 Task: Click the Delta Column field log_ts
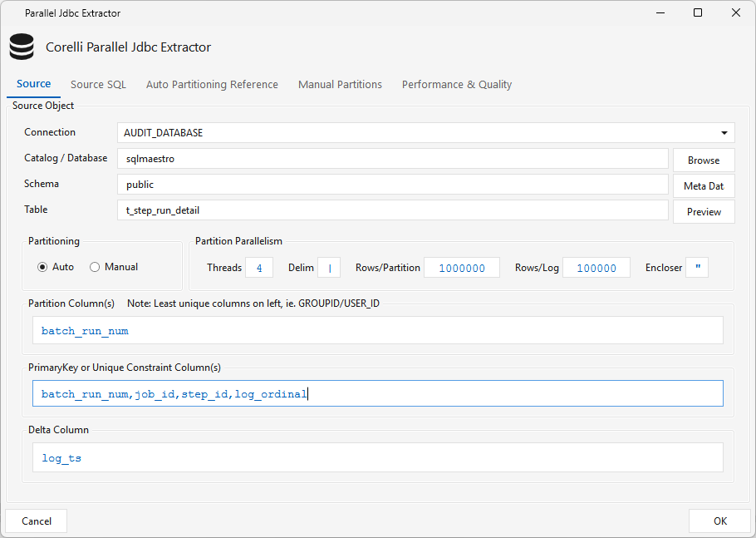377,457
